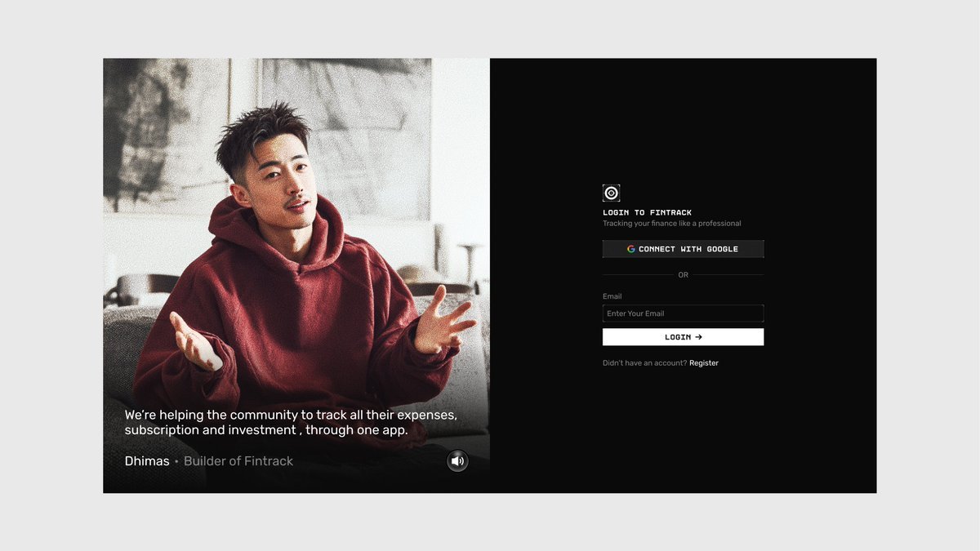Click the testimonial quote about tracking expenses
Image resolution: width=980 pixels, height=551 pixels.
[x=291, y=422]
